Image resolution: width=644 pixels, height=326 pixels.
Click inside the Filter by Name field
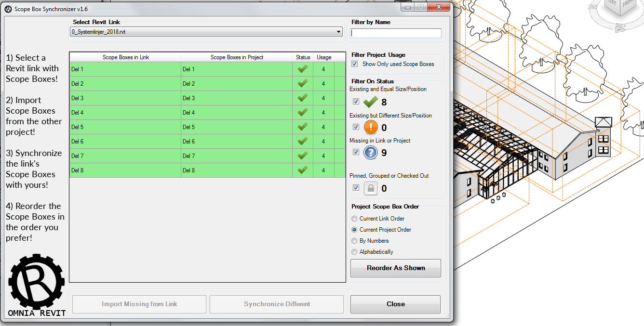coord(395,33)
